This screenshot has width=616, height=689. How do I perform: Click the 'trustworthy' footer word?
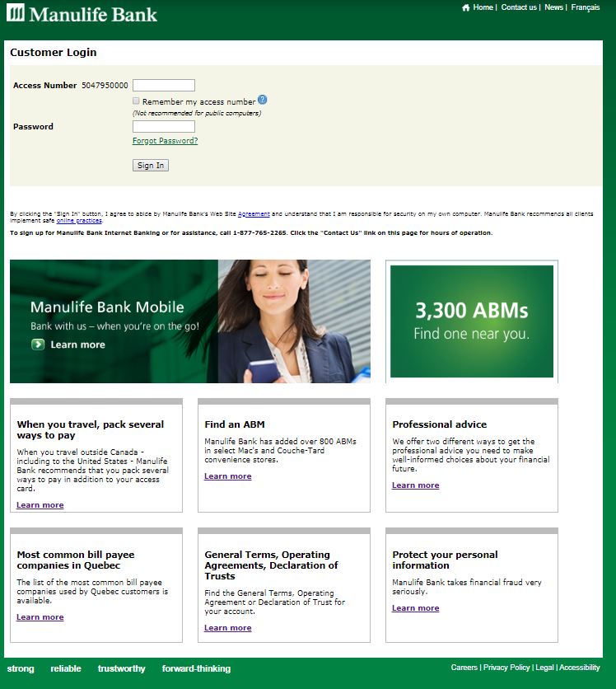pyautogui.click(x=122, y=668)
